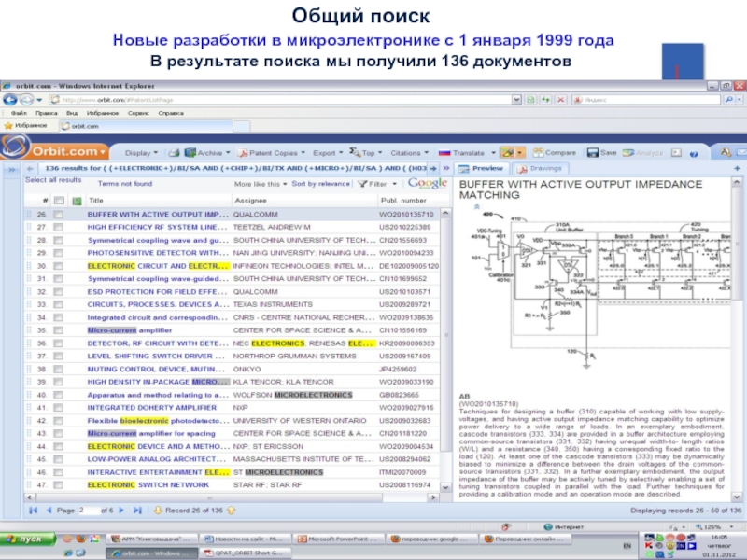747x560 pixels.
Task: Check the box for record 33
Action: (58, 305)
